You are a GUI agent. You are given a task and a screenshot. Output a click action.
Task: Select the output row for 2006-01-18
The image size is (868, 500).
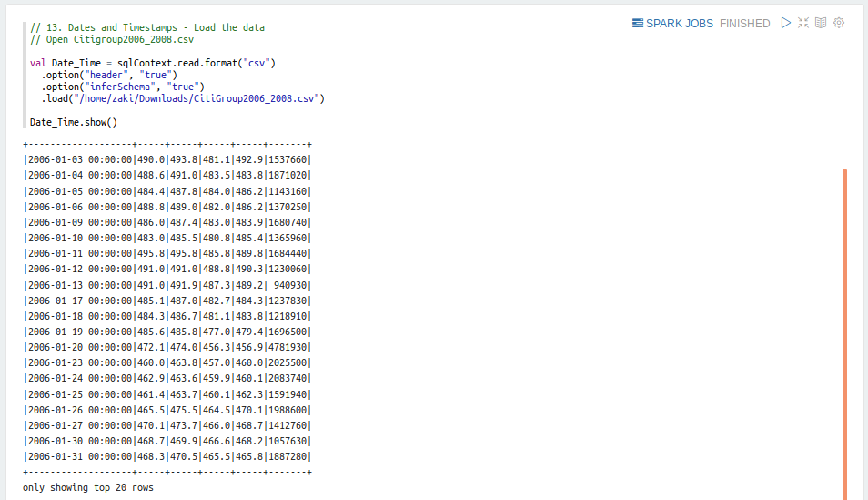[167, 316]
